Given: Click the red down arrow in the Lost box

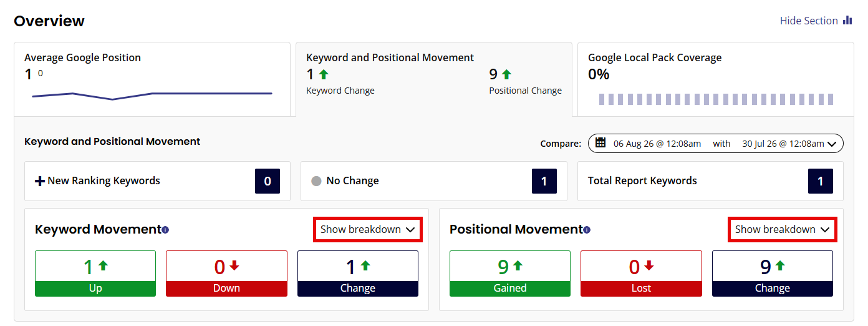Looking at the screenshot, I should (649, 266).
